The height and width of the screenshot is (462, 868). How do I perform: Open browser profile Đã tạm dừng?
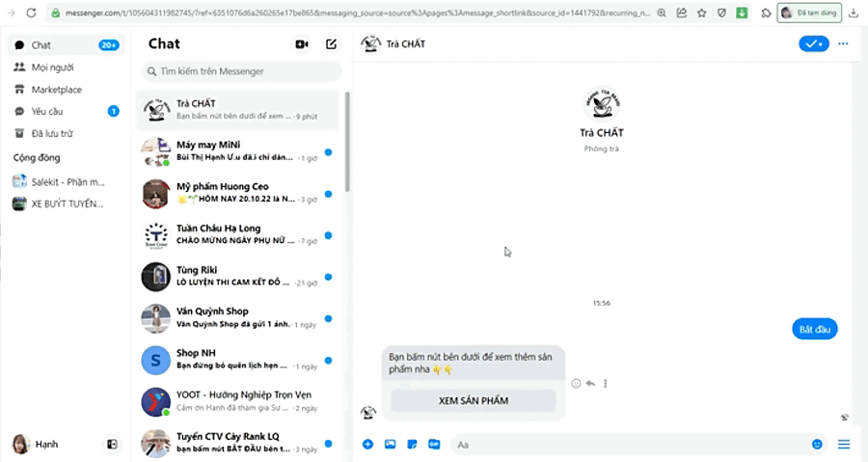click(809, 13)
